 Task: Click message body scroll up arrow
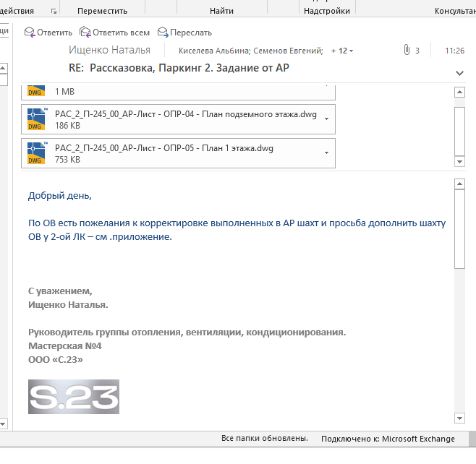459,184
